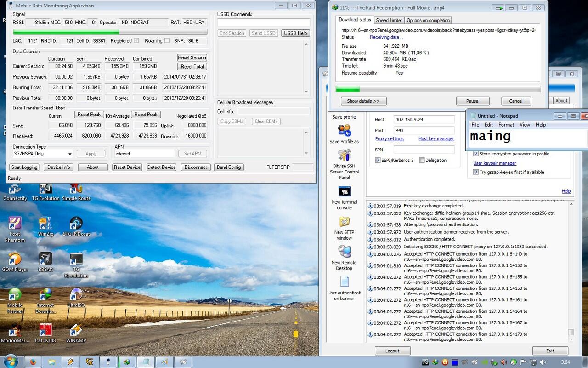
Task: Select the Download status tab
Action: pos(355,20)
